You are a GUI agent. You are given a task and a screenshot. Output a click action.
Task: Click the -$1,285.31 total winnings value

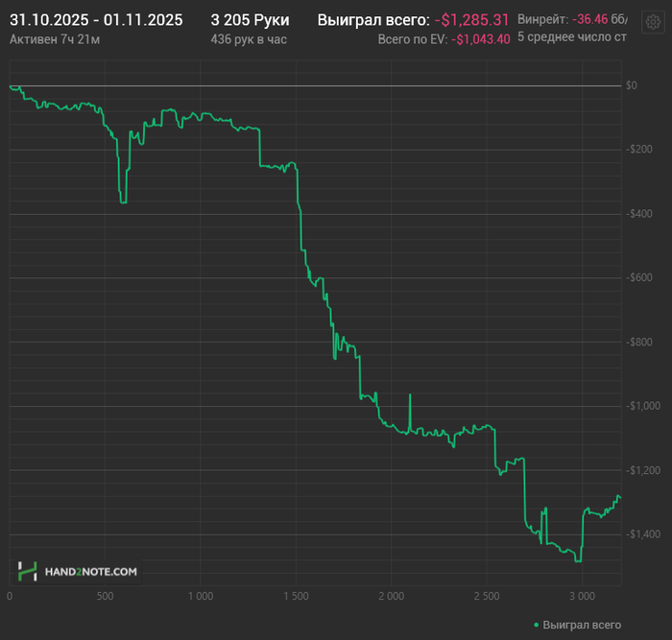[x=472, y=20]
